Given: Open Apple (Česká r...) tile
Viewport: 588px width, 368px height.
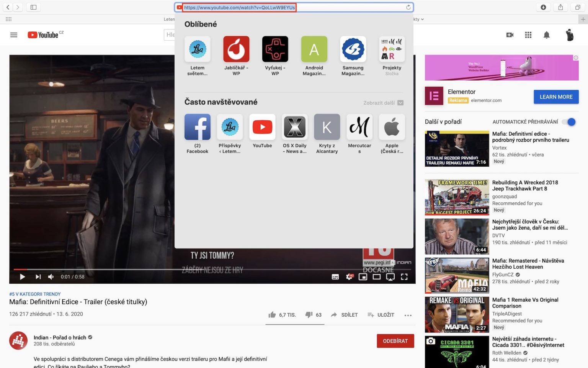Looking at the screenshot, I should coord(392,127).
